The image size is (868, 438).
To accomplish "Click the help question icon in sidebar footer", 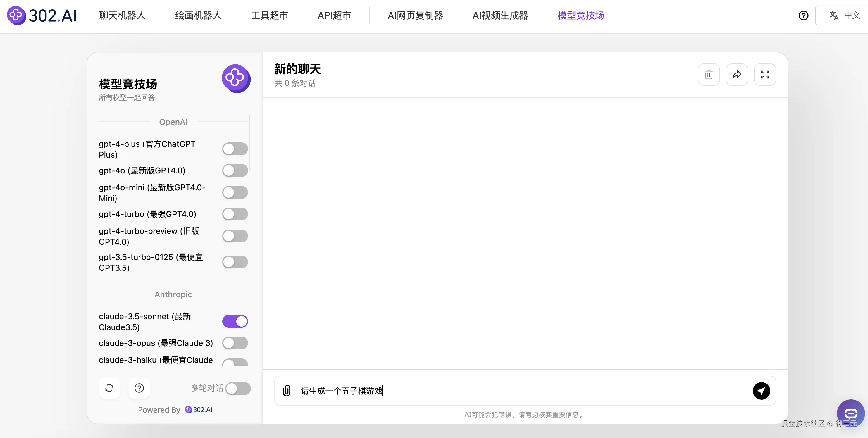I will tap(139, 388).
